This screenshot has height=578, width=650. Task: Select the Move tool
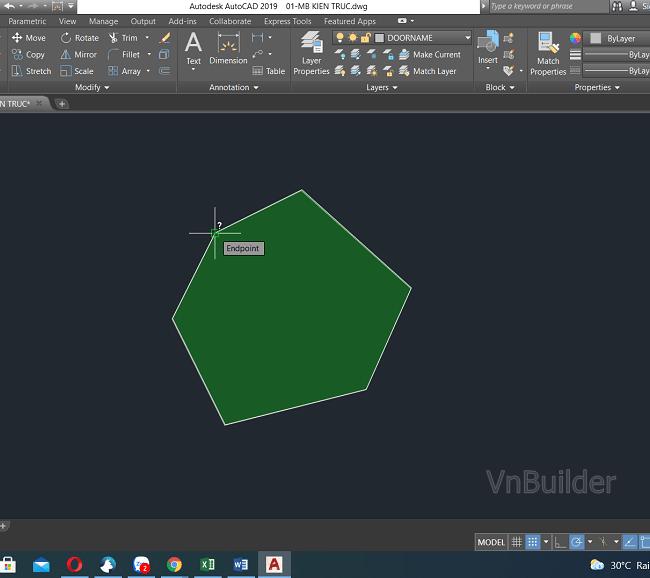coord(29,38)
